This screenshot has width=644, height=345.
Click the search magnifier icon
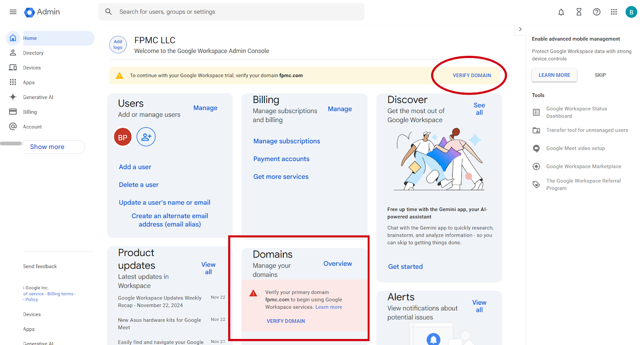tap(109, 12)
